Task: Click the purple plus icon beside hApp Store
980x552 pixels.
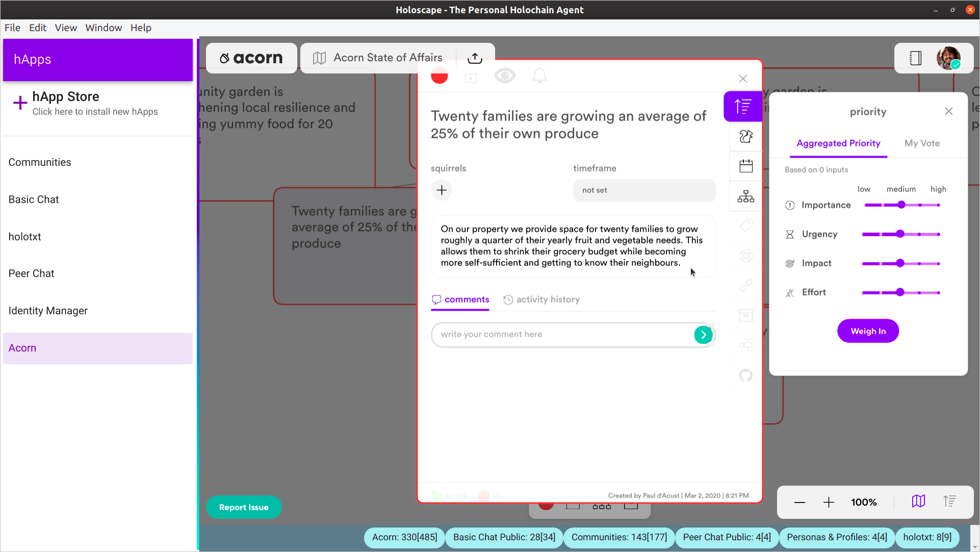Action: click(20, 103)
